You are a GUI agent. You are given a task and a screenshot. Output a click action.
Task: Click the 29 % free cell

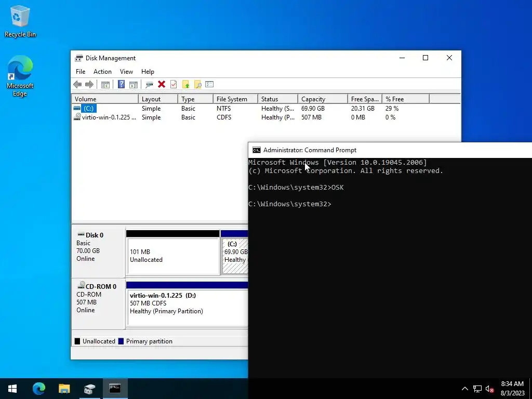392,108
